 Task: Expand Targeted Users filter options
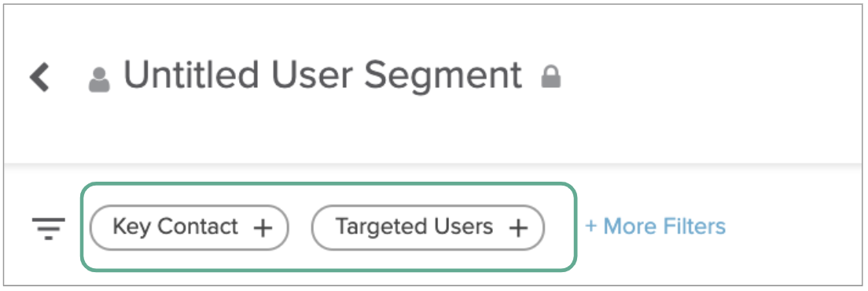point(518,228)
